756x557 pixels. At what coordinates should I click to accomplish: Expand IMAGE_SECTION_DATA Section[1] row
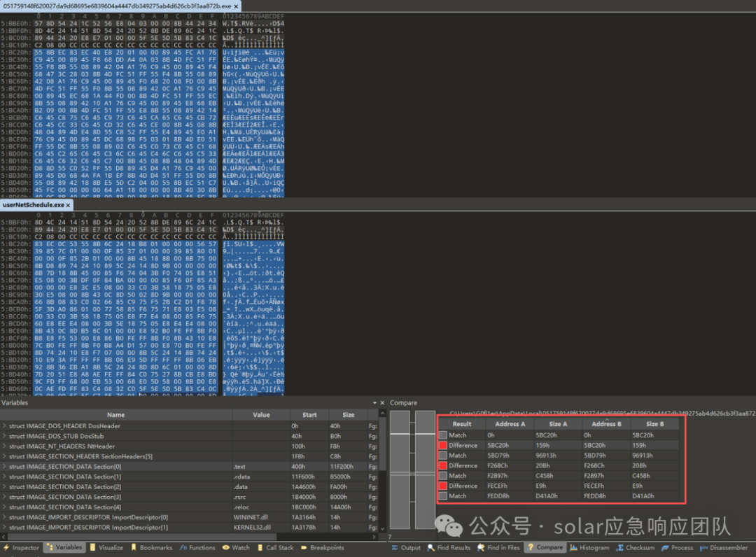point(4,477)
